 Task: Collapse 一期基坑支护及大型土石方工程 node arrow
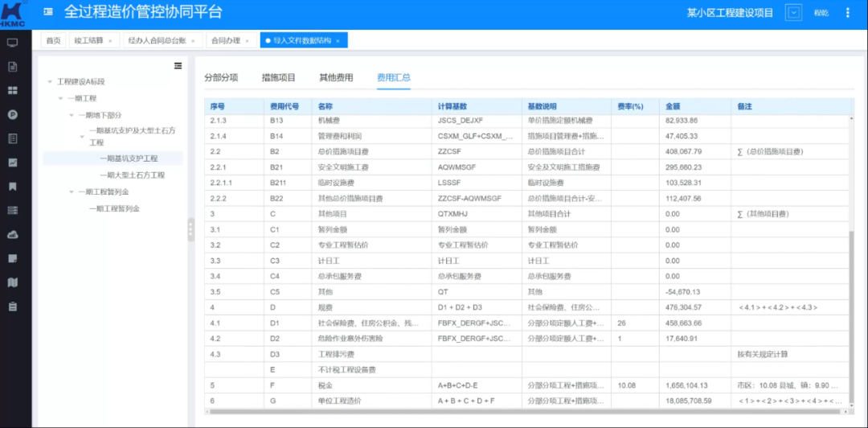81,137
